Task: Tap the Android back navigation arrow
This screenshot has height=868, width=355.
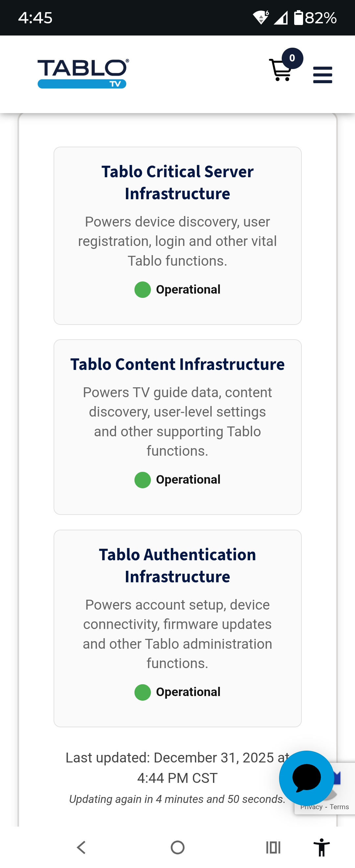Action: tap(81, 847)
